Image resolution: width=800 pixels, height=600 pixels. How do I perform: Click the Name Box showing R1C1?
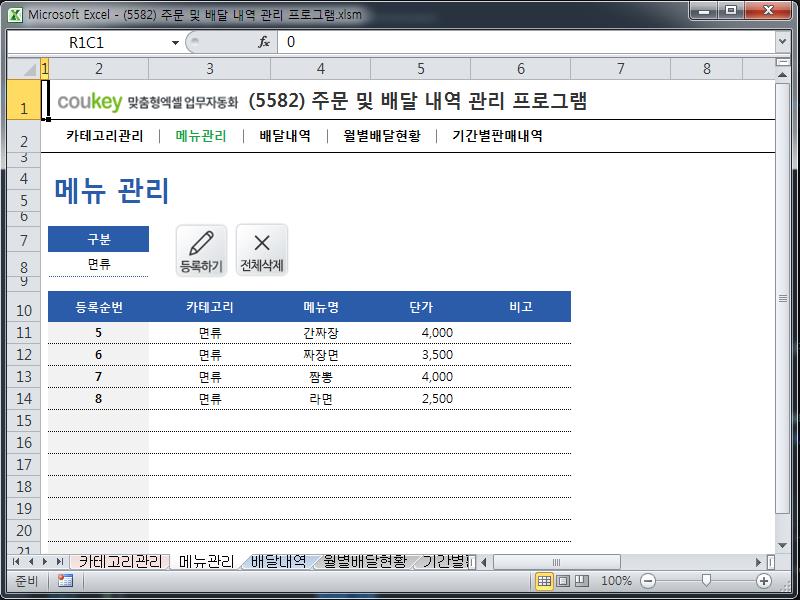[x=87, y=42]
